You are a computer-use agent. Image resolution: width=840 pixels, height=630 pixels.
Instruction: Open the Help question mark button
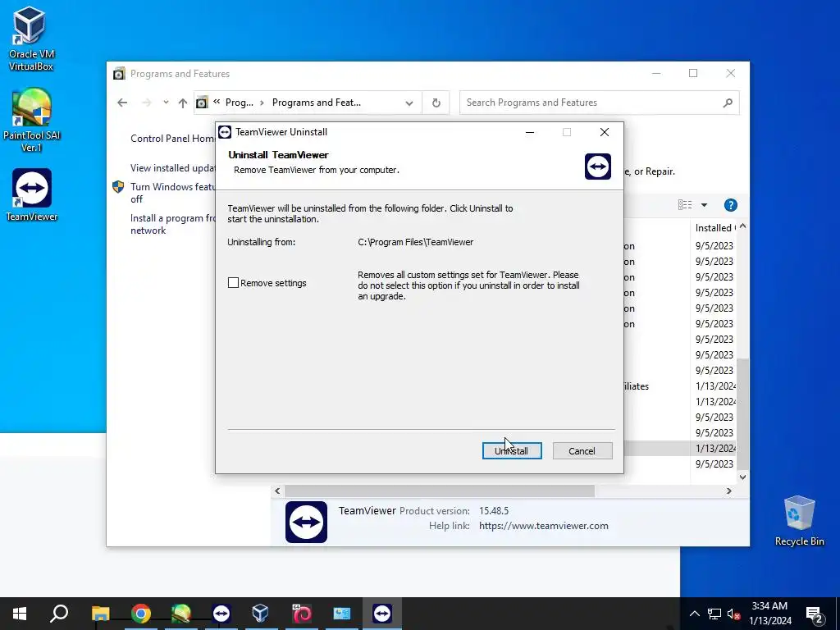click(730, 204)
